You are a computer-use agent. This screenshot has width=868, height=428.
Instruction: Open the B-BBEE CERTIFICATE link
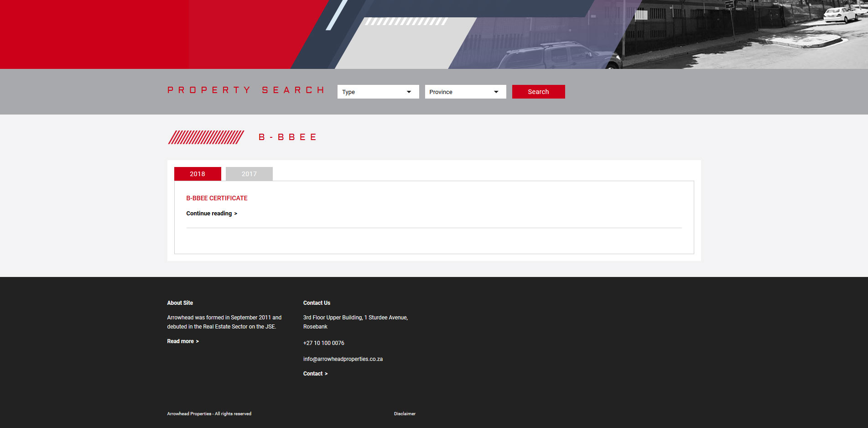[x=217, y=198]
